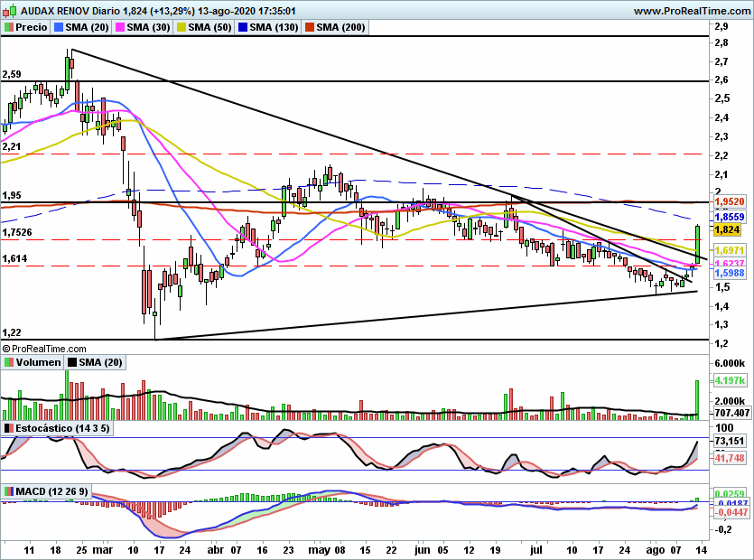Select the SMA (200) legend label
The width and height of the screenshot is (754, 560).
tap(341, 27)
